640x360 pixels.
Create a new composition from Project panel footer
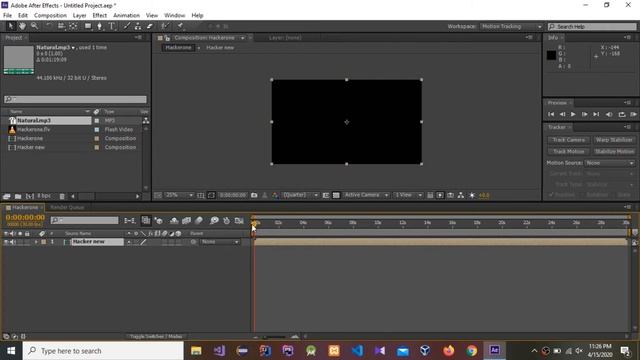(29, 196)
